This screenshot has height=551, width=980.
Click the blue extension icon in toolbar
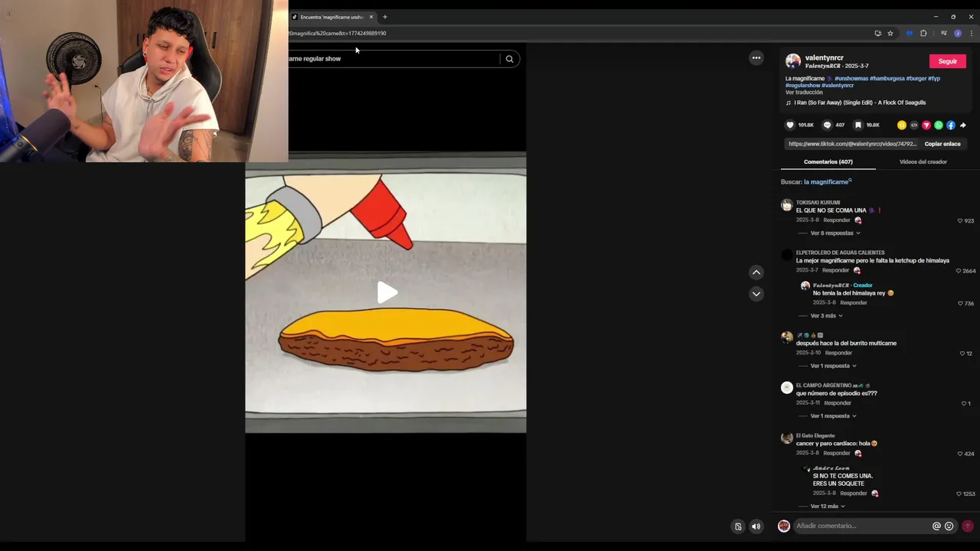pyautogui.click(x=910, y=33)
